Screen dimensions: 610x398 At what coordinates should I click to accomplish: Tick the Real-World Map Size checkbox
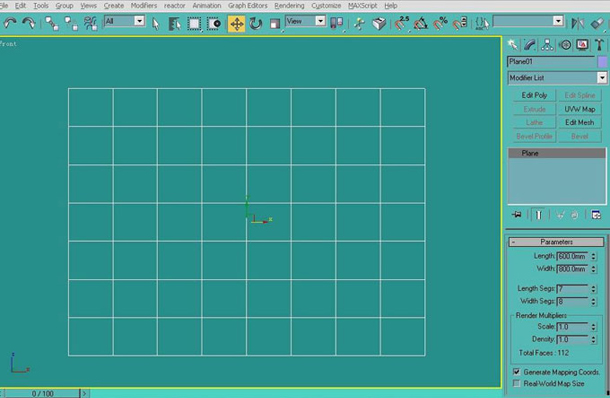click(516, 383)
